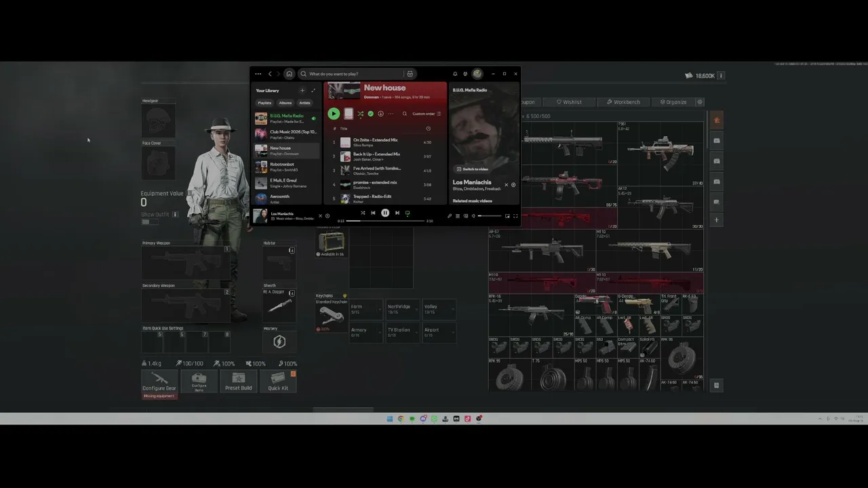The height and width of the screenshot is (488, 868).
Task: Open B.U.G. Mafia Radio in library
Action: click(x=286, y=119)
